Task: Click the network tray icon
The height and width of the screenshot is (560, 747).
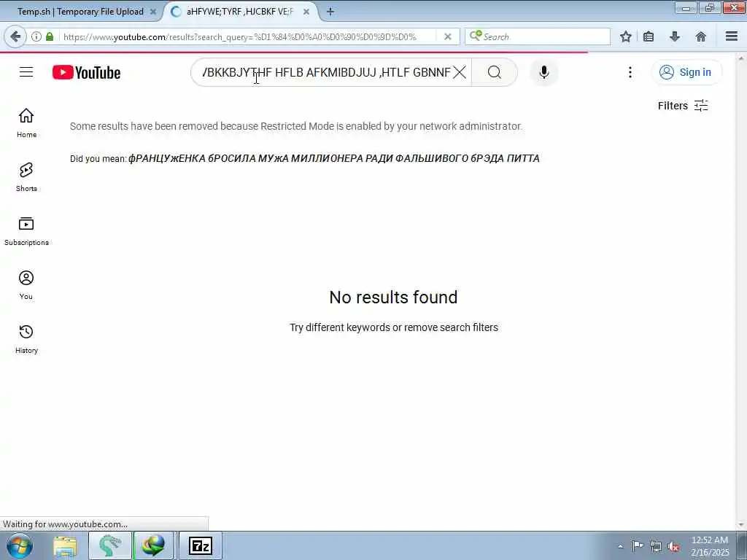Action: pyautogui.click(x=656, y=546)
